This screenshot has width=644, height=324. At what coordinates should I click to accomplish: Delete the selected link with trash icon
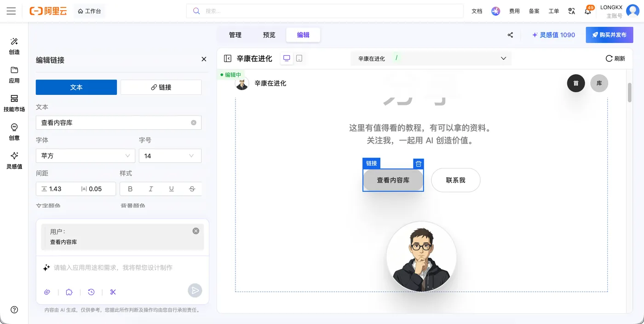click(419, 164)
